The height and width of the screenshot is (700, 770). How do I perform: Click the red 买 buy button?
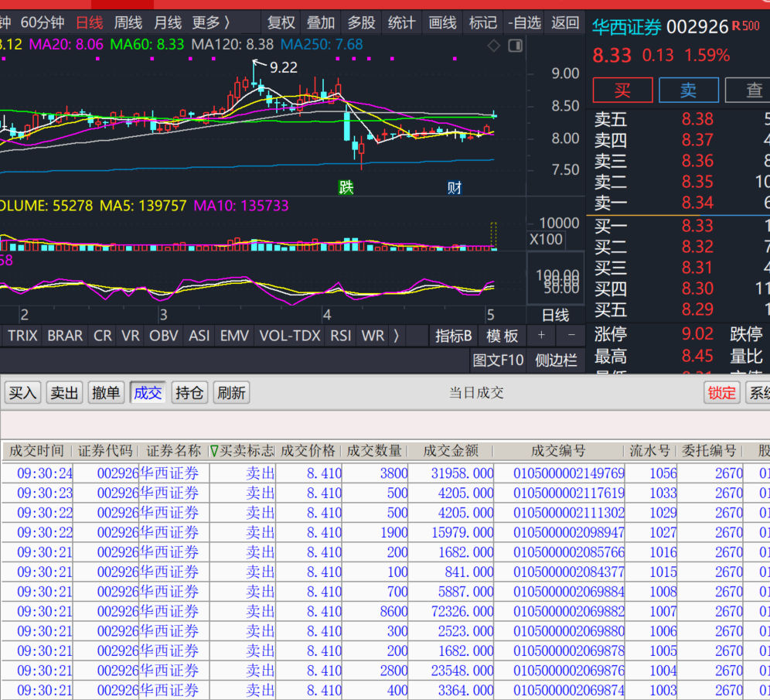(x=622, y=90)
